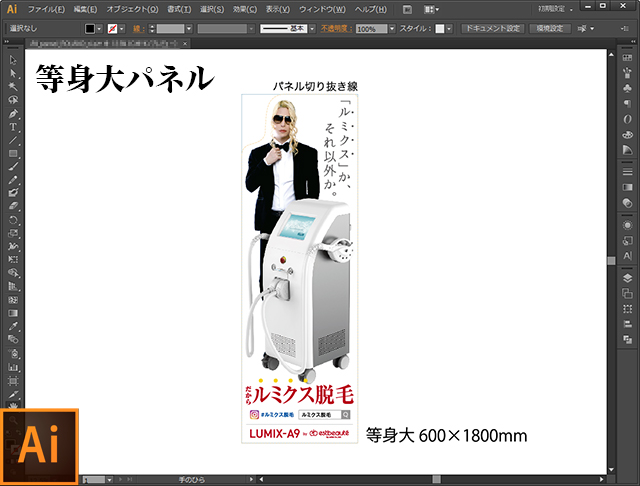The width and height of the screenshot is (640, 486).
Task: Open the stroke color dropdown arrow
Action: [122, 29]
